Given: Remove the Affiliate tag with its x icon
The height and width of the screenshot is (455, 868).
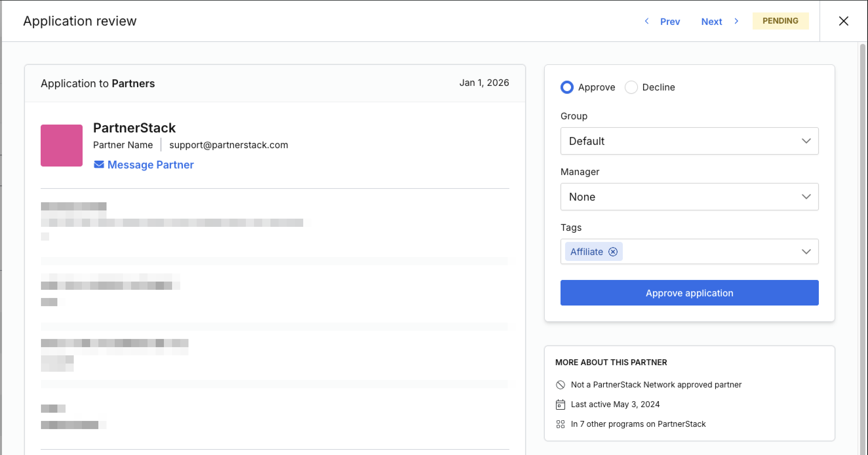Looking at the screenshot, I should (613, 252).
